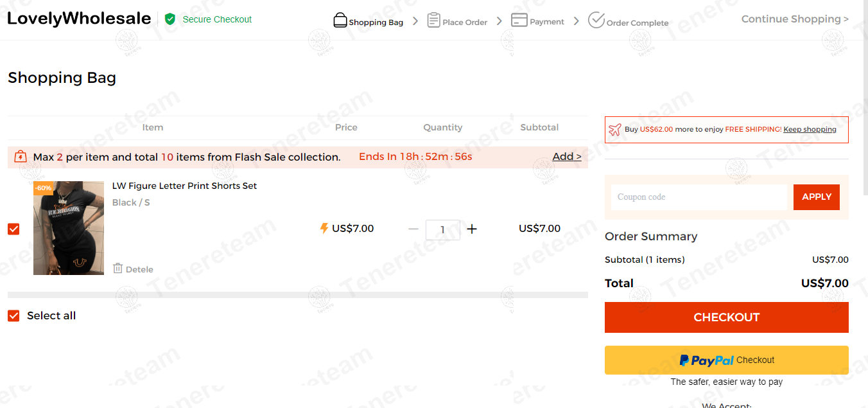The height and width of the screenshot is (408, 868).
Task: Click the green Secure Checkout shield icon
Action: [x=170, y=19]
